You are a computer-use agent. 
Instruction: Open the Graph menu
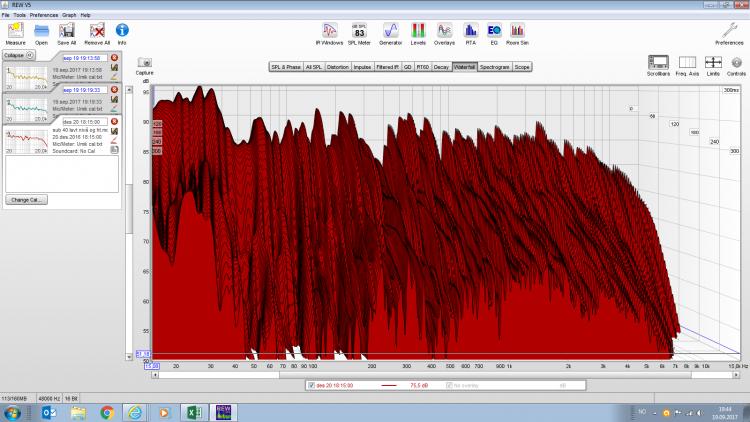pyautogui.click(x=69, y=16)
